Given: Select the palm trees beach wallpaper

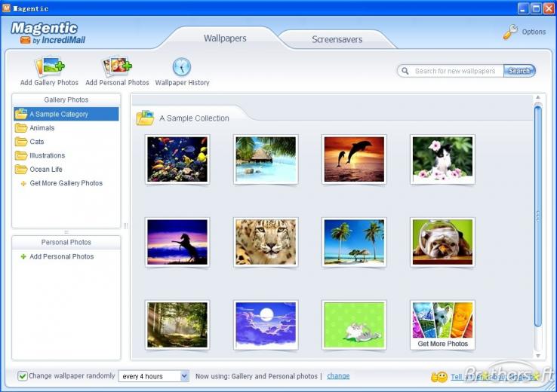Looking at the screenshot, I should 354,242.
